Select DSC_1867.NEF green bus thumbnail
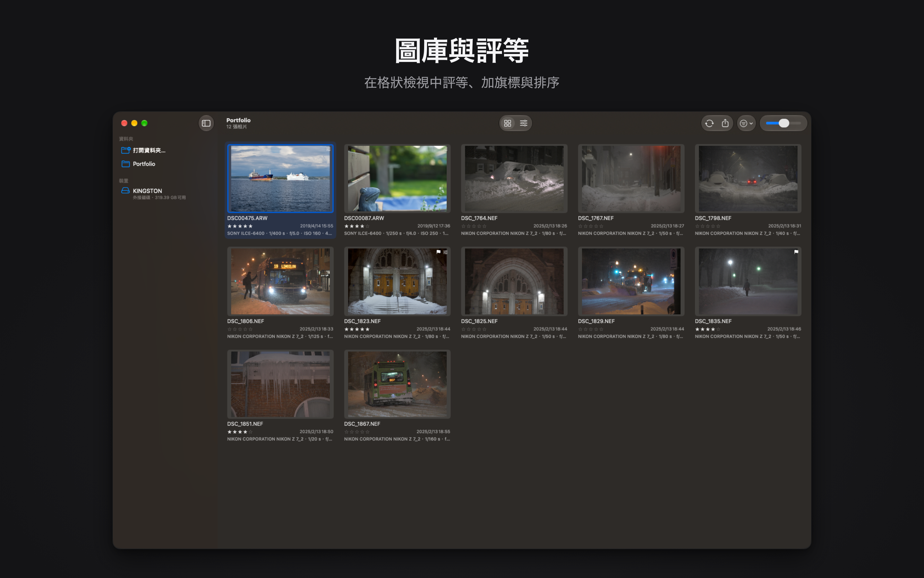Viewport: 924px width, 578px height. (x=397, y=384)
